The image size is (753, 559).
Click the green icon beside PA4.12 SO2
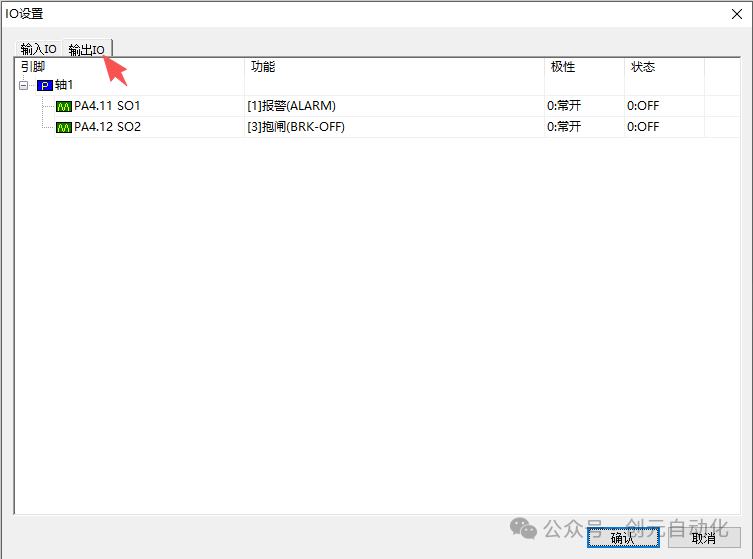coord(64,127)
